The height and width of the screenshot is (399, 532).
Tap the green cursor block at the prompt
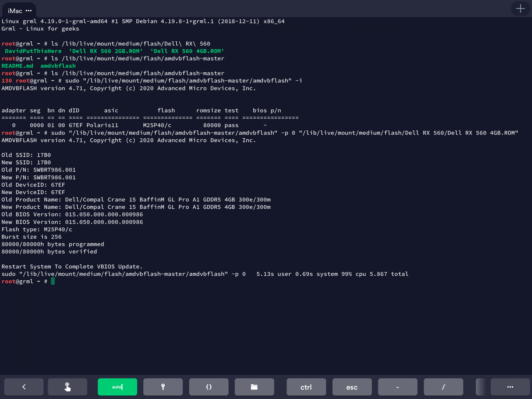53,281
